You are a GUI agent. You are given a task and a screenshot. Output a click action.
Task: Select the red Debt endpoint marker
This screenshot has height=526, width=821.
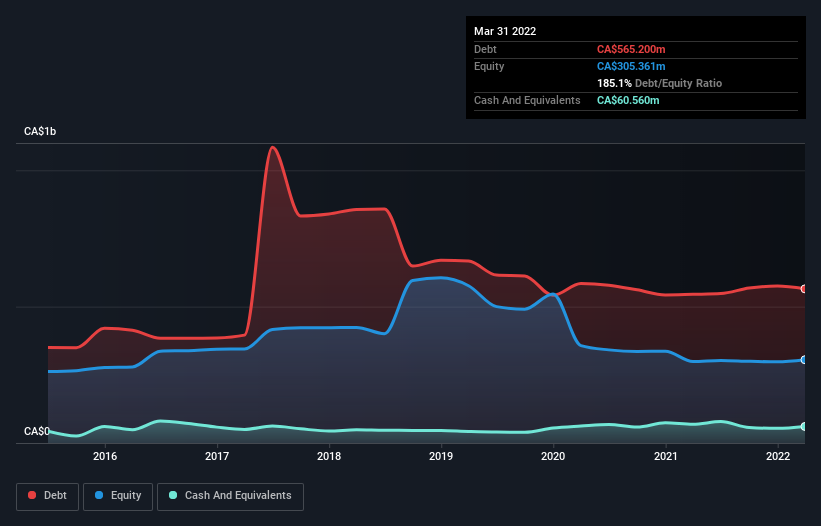(x=804, y=289)
